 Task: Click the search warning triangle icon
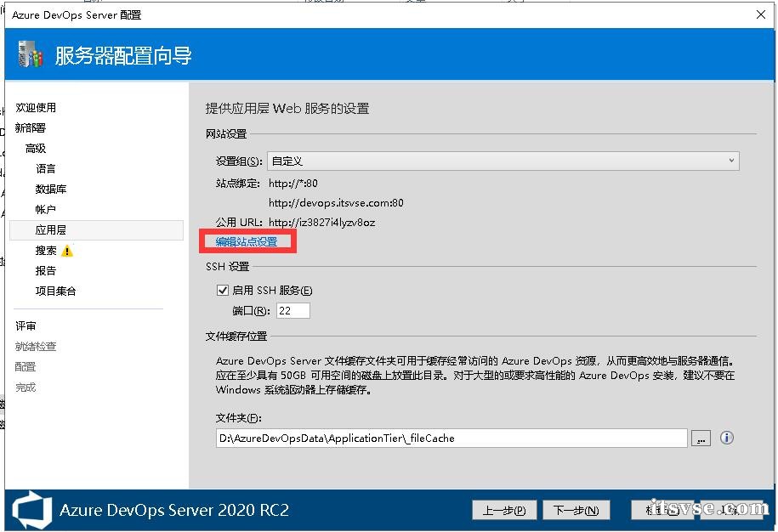click(x=67, y=251)
